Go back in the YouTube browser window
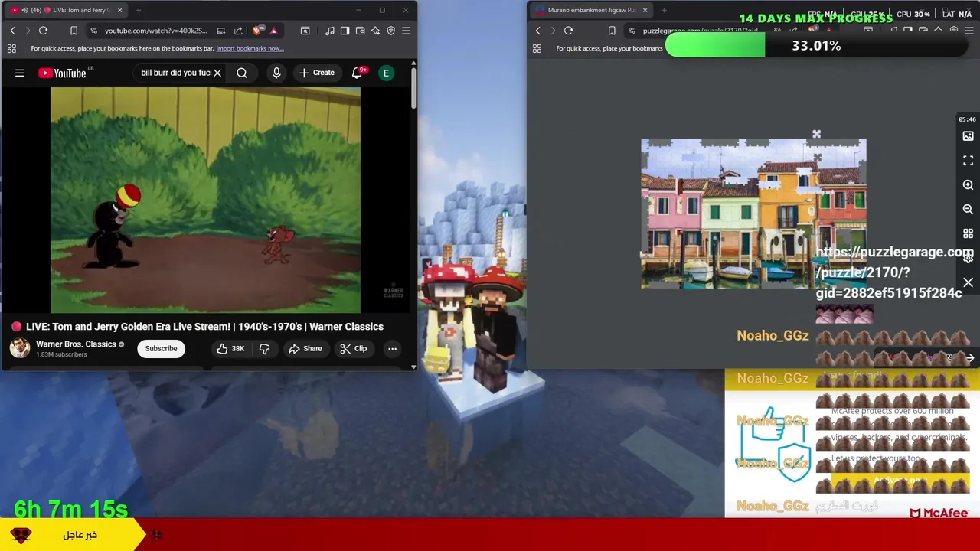 (12, 31)
